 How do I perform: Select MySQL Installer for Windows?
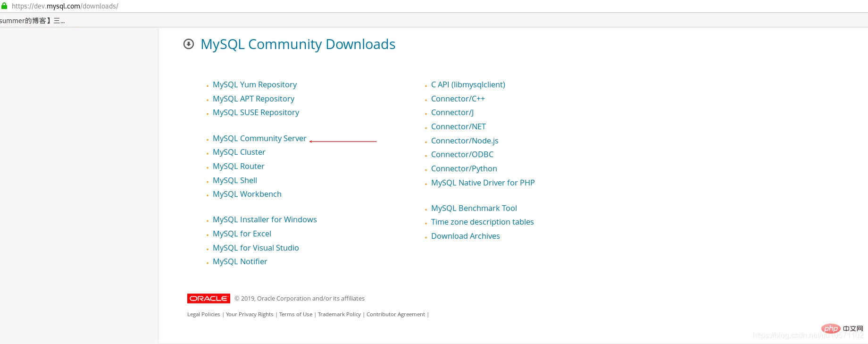point(265,219)
